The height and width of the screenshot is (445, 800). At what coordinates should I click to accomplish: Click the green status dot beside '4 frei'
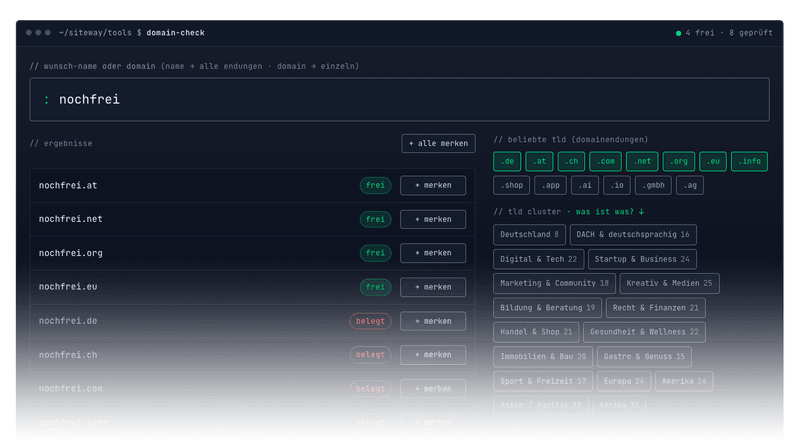(678, 33)
